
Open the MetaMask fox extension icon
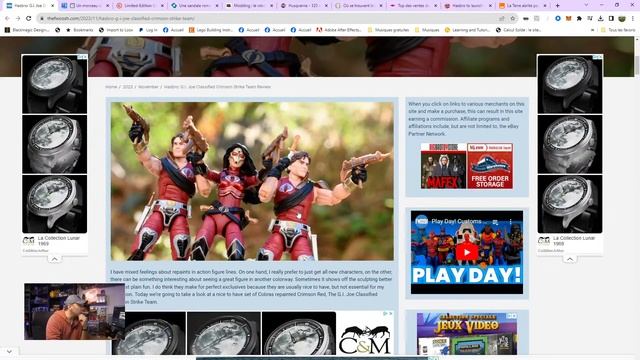pyautogui.click(x=569, y=18)
